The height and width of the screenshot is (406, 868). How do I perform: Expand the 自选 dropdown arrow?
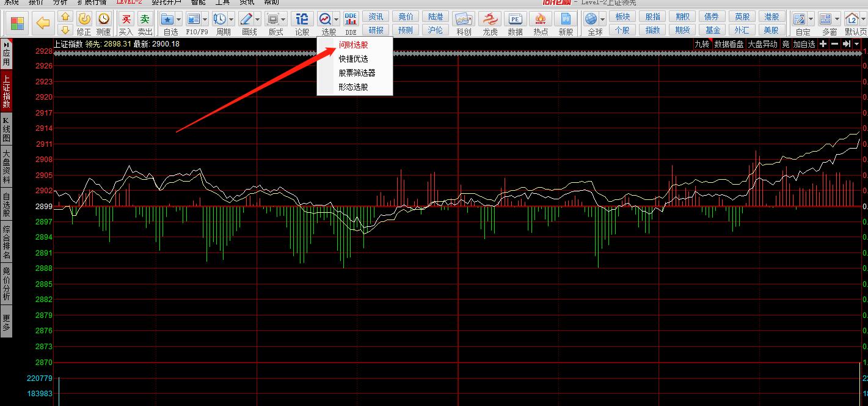(179, 20)
